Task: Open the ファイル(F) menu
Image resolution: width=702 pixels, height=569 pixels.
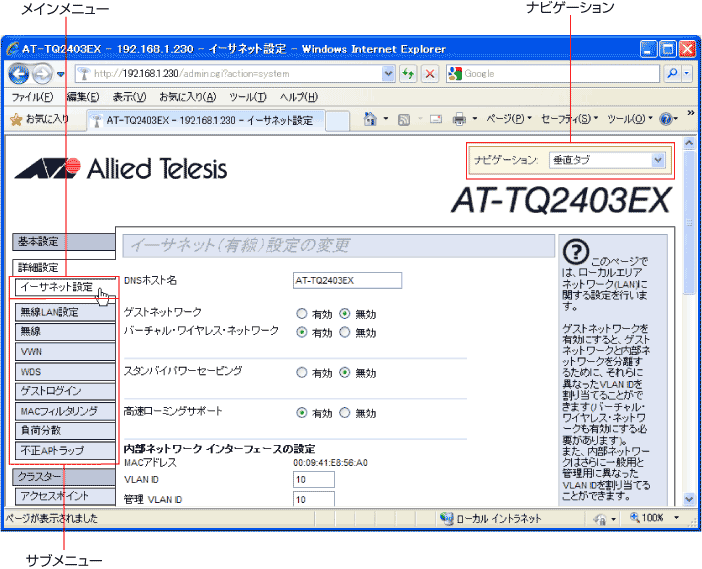Action: pyautogui.click(x=32, y=97)
